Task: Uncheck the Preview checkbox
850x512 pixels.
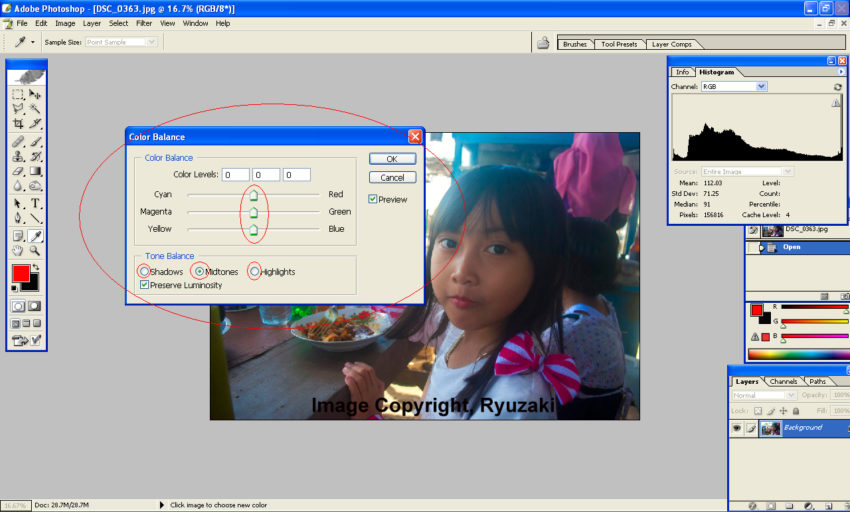Action: pyautogui.click(x=373, y=199)
